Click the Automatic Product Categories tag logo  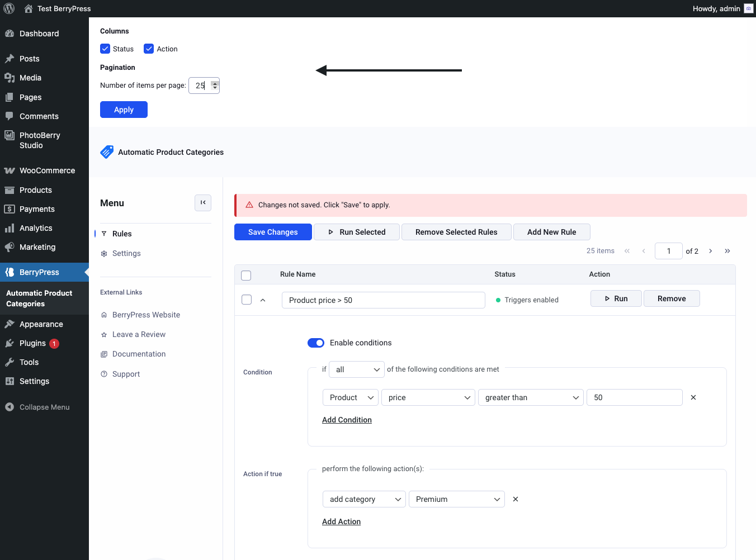point(107,152)
